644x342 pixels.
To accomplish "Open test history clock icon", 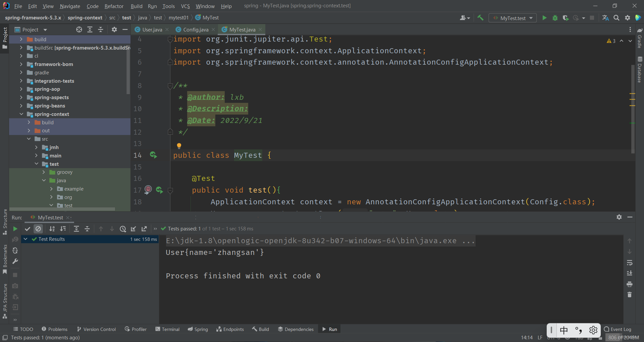I will pyautogui.click(x=123, y=229).
